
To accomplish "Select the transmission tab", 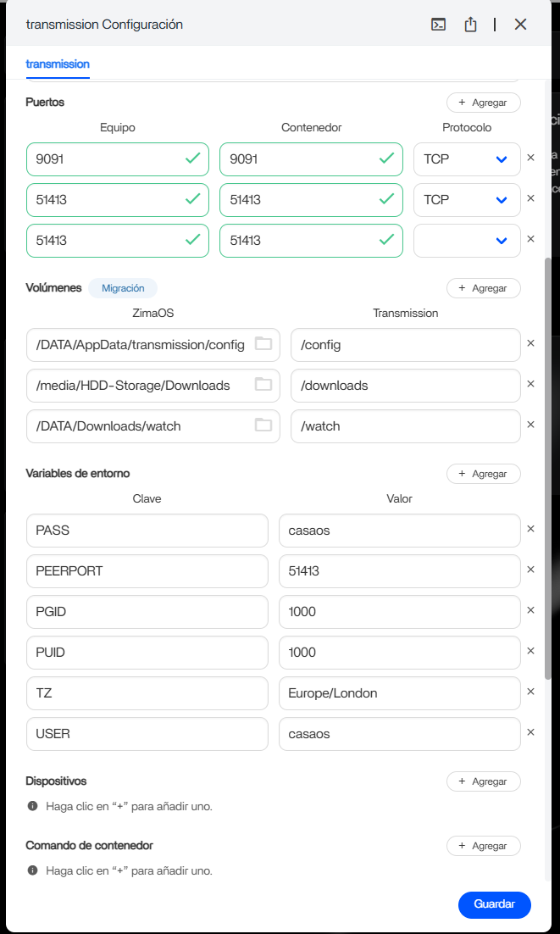I will [x=58, y=64].
